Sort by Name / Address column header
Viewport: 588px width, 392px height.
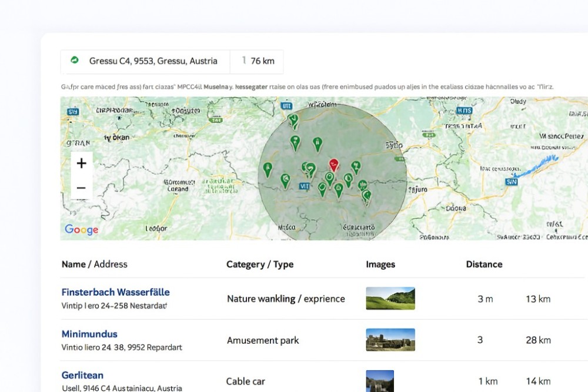(94, 264)
